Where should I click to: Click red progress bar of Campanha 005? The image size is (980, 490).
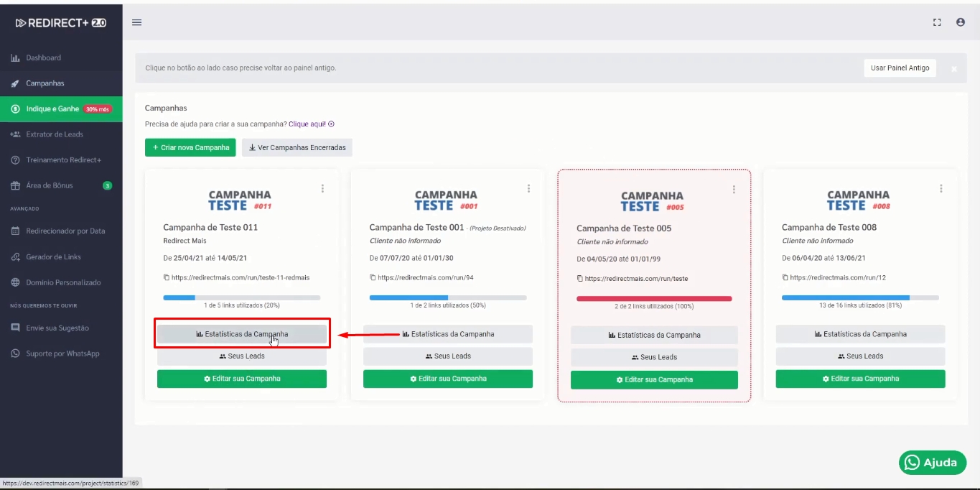point(653,298)
